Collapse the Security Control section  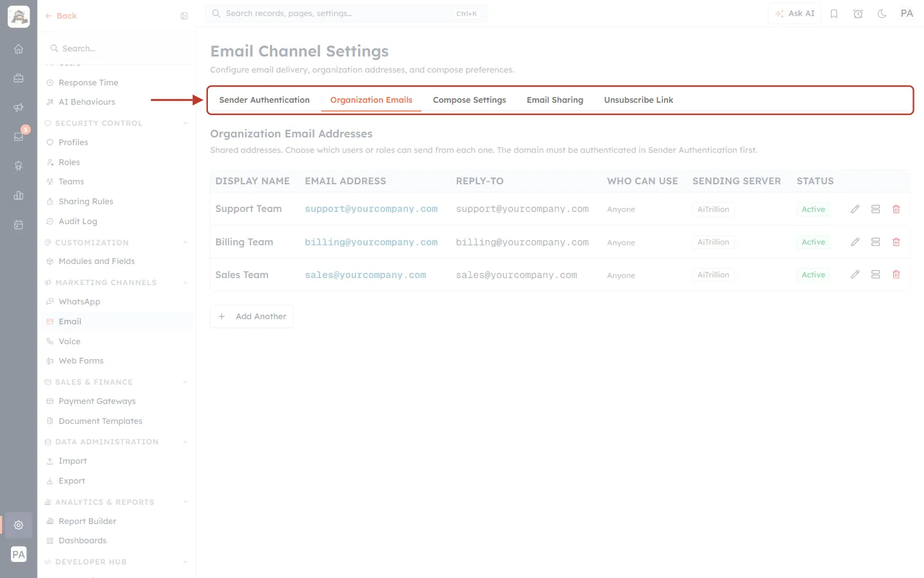(185, 123)
